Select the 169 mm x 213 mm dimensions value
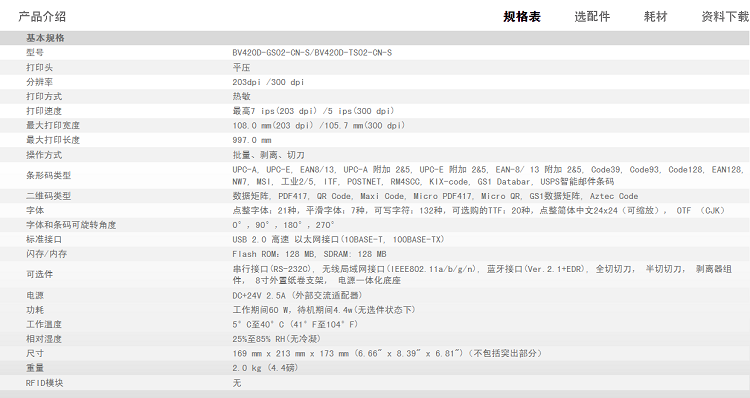Image resolution: width=750 pixels, height=398 pixels. [388, 353]
